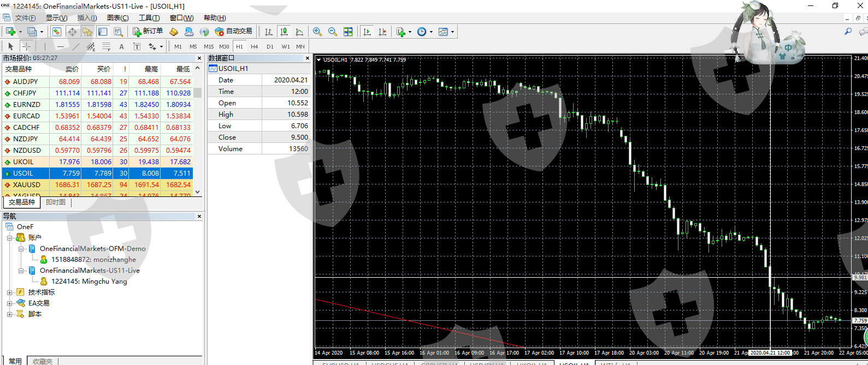The height and width of the screenshot is (365, 868).
Task: Click the tile windows icon
Action: (348, 32)
